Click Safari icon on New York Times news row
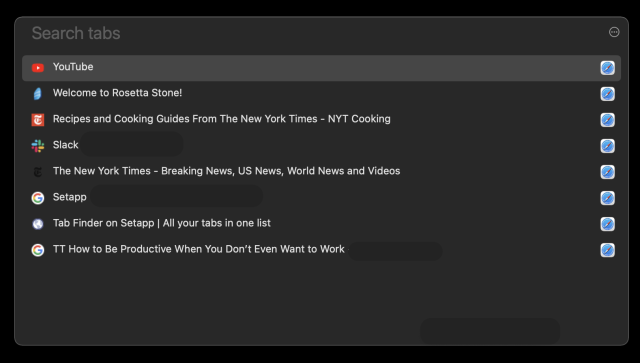 point(607,172)
